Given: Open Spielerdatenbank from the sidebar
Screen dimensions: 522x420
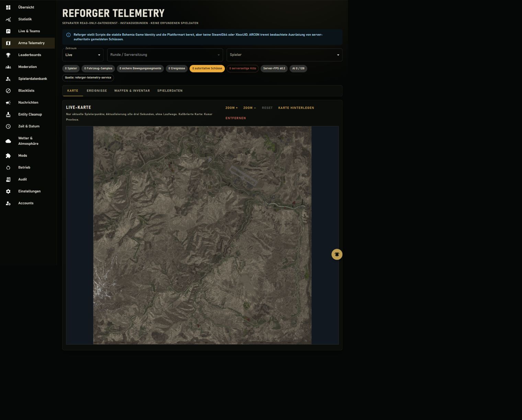Looking at the screenshot, I should pos(28,79).
